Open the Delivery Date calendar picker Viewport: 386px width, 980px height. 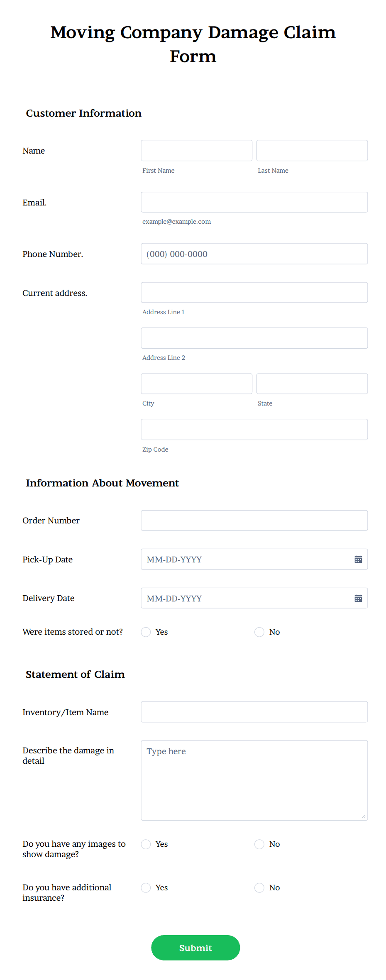(358, 598)
